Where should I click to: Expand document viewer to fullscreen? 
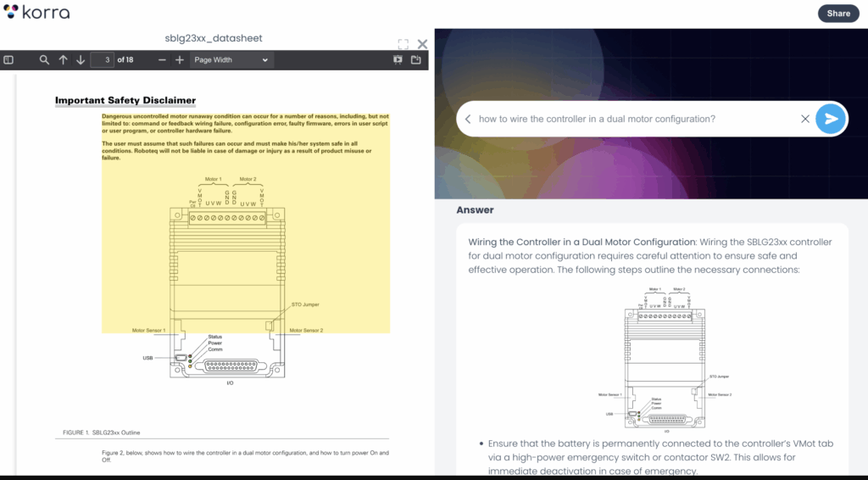click(x=403, y=44)
